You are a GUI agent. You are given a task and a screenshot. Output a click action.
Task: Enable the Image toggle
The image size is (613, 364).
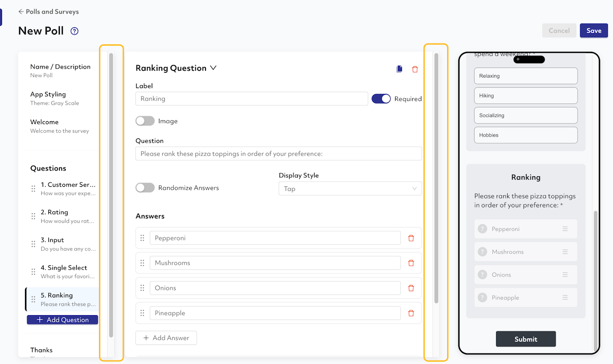click(x=145, y=121)
